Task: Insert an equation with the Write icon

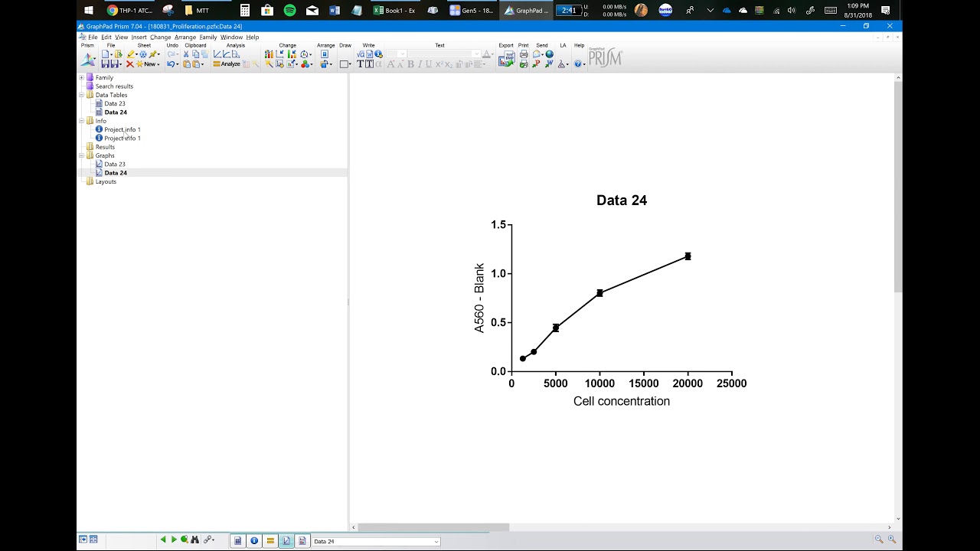Action: (x=360, y=54)
